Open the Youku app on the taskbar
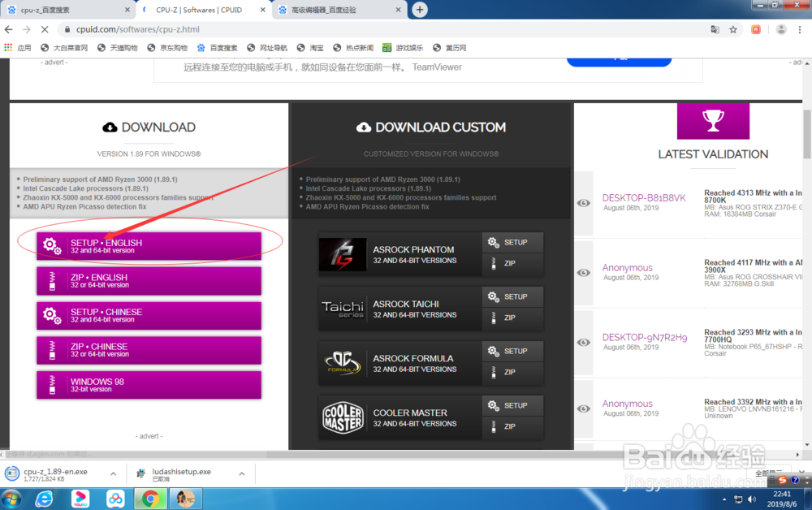The width and height of the screenshot is (812, 510). (x=80, y=499)
